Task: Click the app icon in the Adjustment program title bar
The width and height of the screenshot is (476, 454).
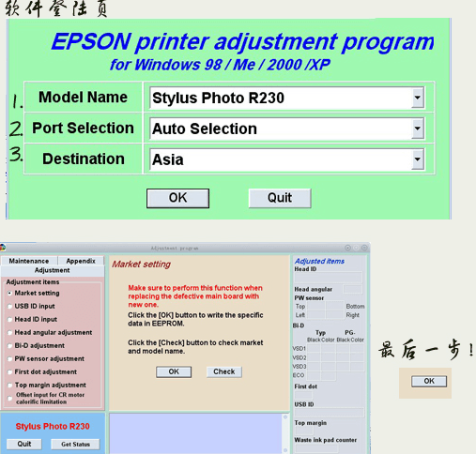Action: 3,248
